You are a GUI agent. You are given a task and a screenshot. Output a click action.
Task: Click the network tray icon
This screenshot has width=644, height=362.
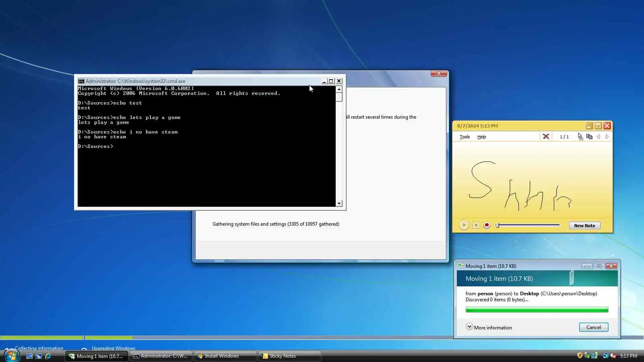(605, 356)
